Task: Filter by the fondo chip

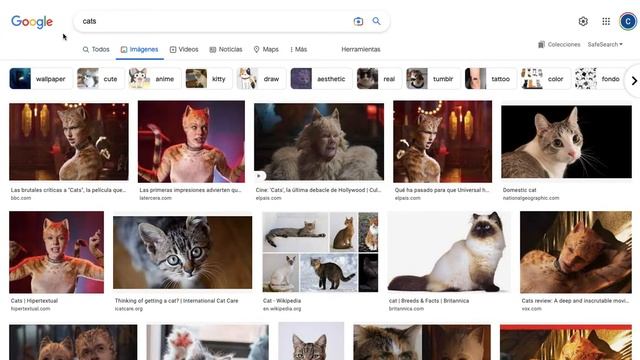Action: (x=600, y=79)
